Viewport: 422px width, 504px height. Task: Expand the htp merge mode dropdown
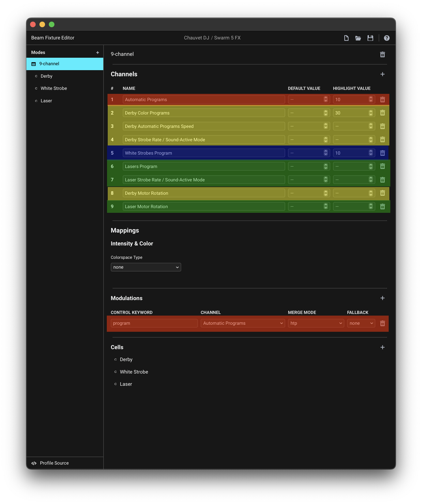coord(316,323)
